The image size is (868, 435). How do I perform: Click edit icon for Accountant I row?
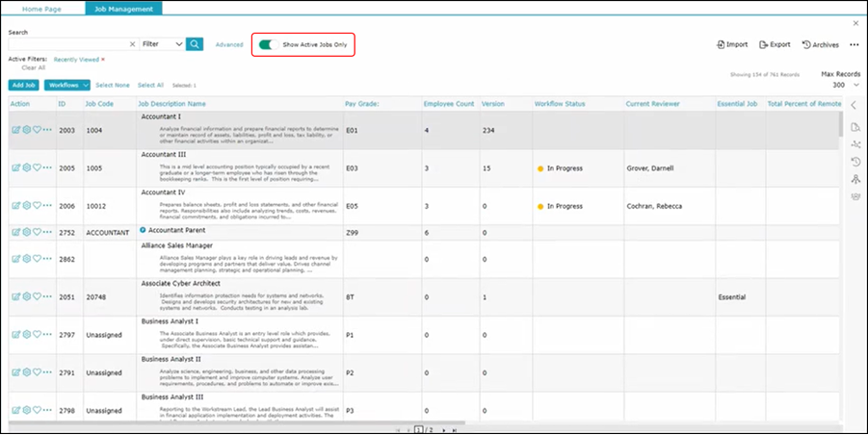[15, 130]
